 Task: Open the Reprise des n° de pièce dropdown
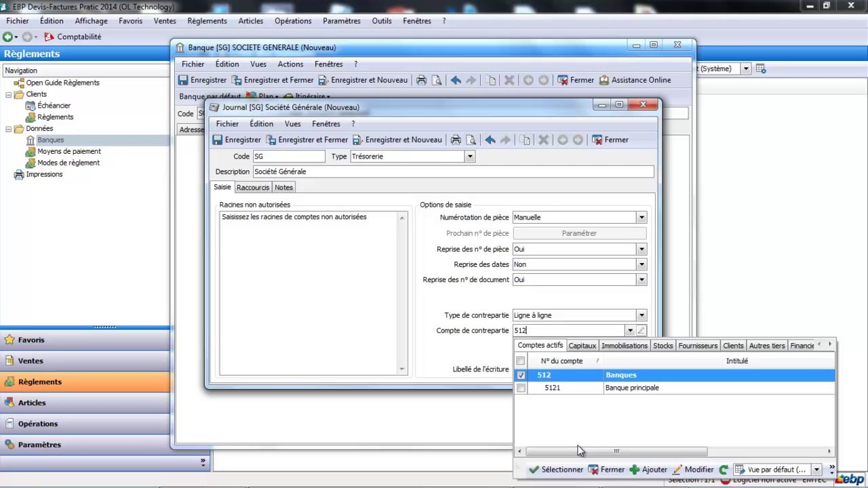pos(642,249)
